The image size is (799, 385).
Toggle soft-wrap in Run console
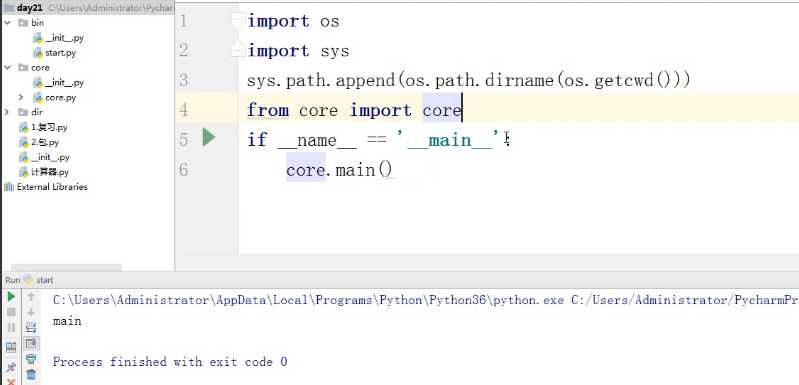[31, 327]
